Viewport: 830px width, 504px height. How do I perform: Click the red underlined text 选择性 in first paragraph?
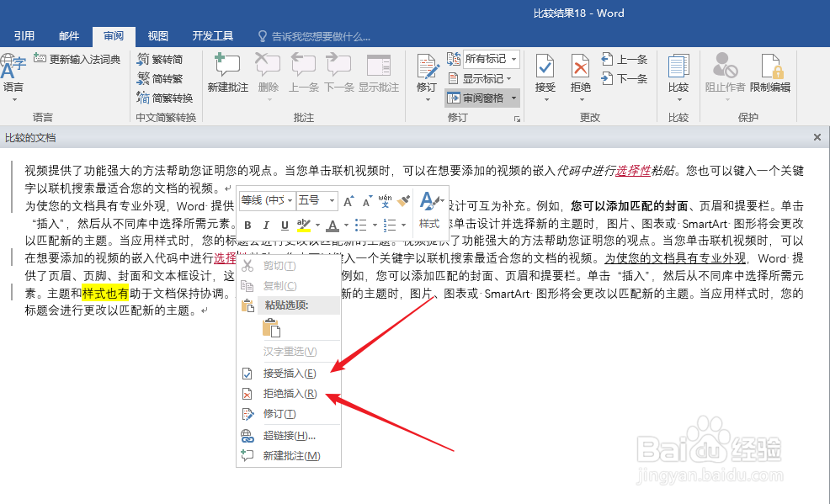(633, 170)
